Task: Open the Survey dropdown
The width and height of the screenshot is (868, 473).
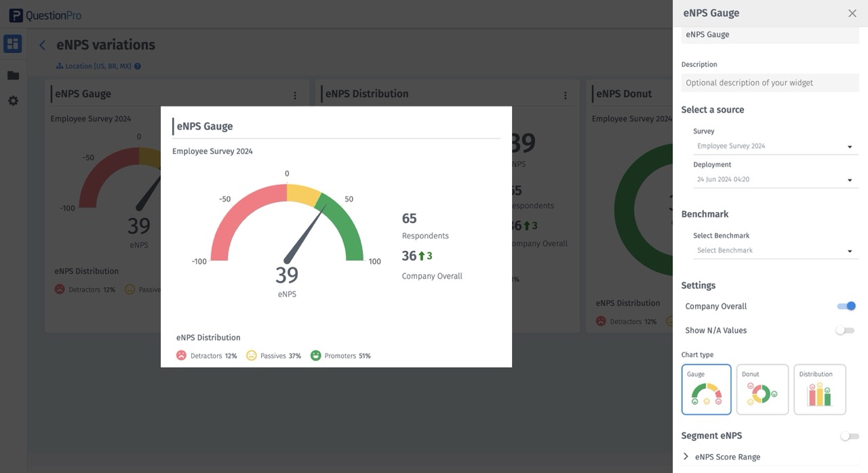Action: click(774, 147)
